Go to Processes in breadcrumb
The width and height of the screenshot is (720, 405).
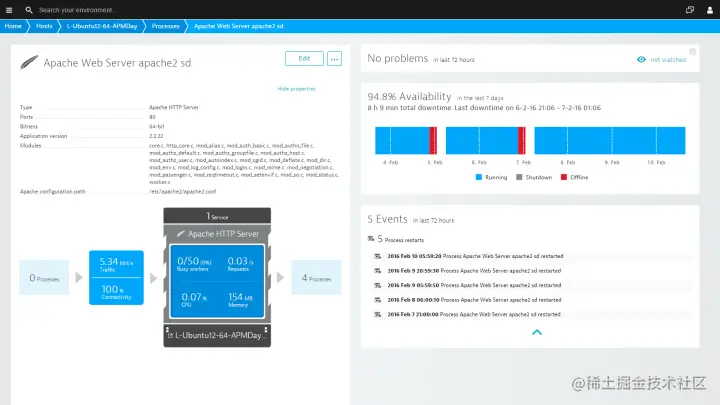(x=165, y=26)
